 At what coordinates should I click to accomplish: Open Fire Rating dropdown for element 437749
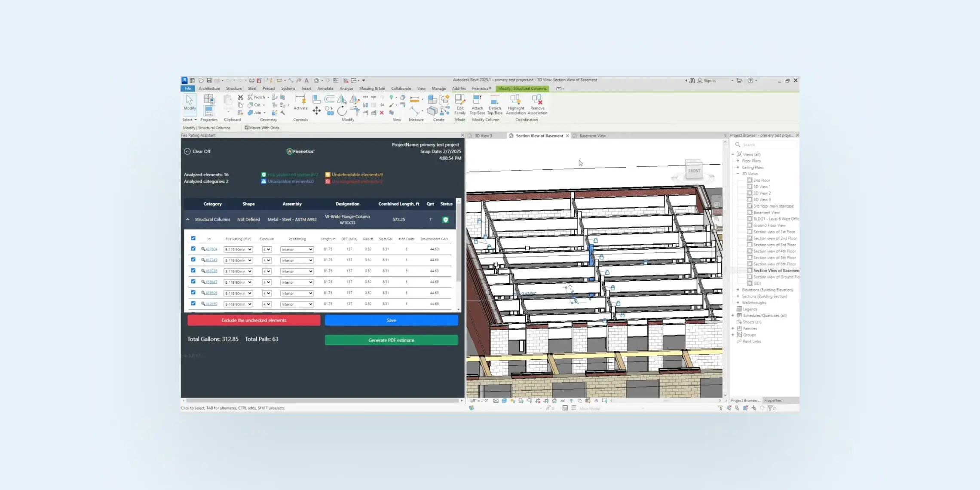[238, 260]
